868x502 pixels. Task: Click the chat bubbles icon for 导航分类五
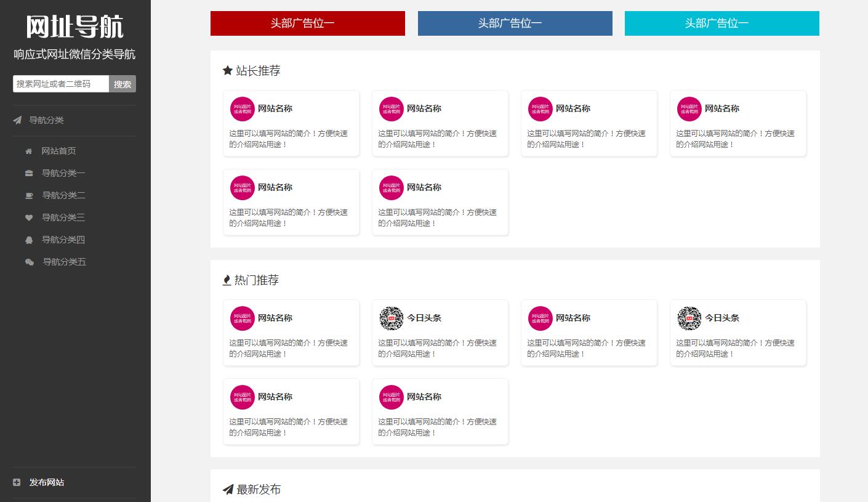pos(29,262)
